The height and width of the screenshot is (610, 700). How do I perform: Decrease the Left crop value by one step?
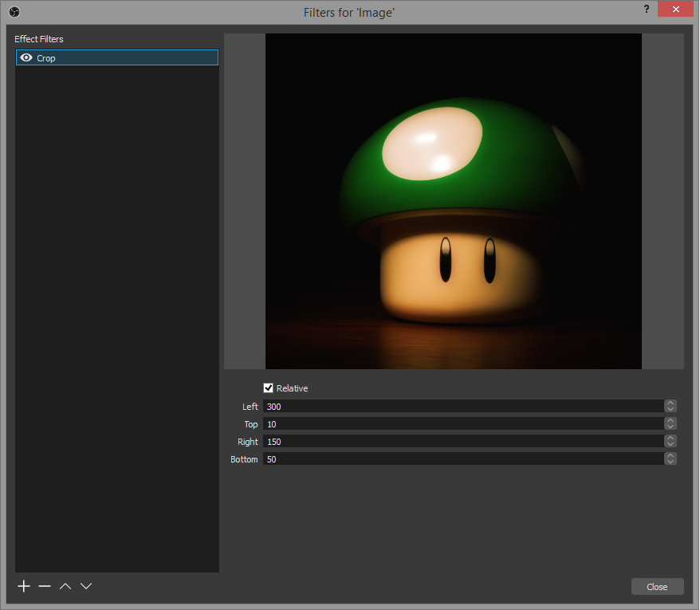pos(671,410)
